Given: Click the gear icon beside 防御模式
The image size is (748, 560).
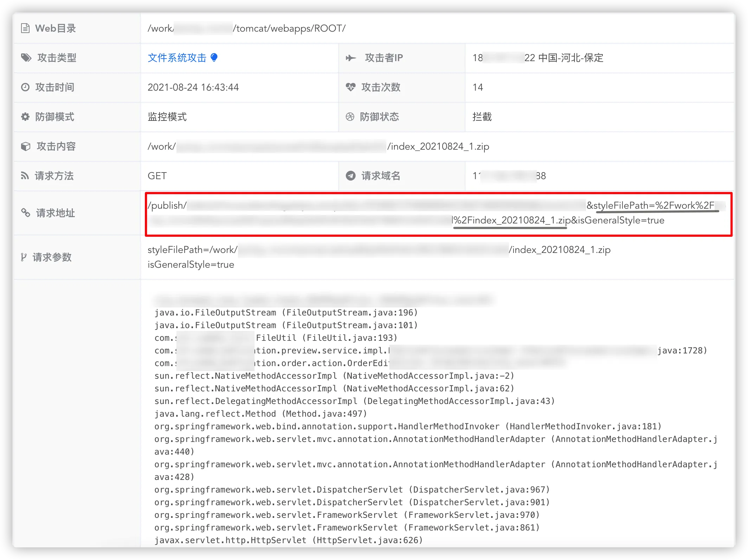Looking at the screenshot, I should tap(25, 117).
